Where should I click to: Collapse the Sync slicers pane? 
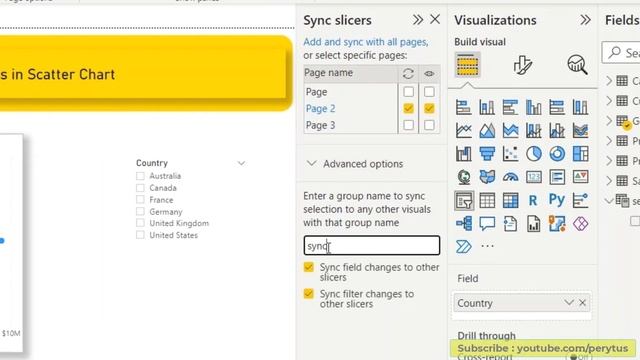click(x=418, y=20)
